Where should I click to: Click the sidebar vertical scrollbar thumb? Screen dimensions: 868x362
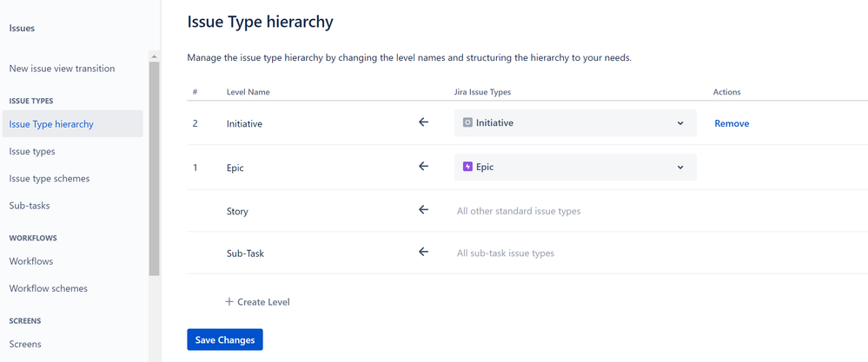pyautogui.click(x=154, y=168)
